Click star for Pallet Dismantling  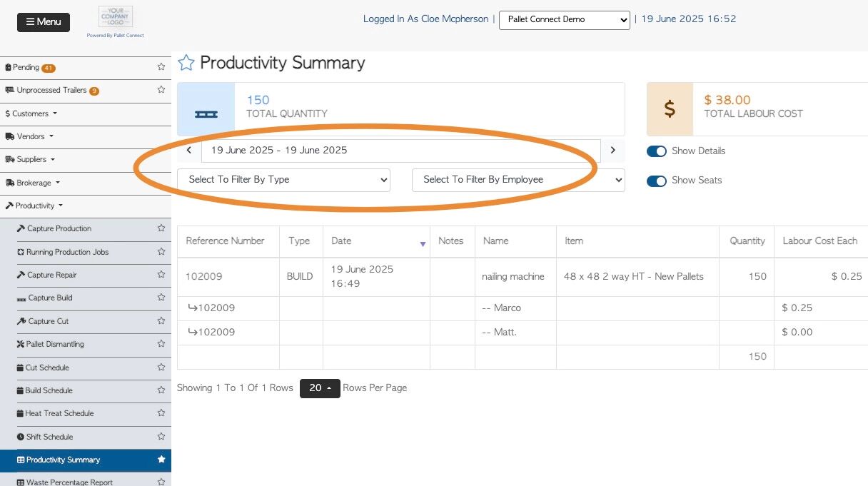click(161, 344)
